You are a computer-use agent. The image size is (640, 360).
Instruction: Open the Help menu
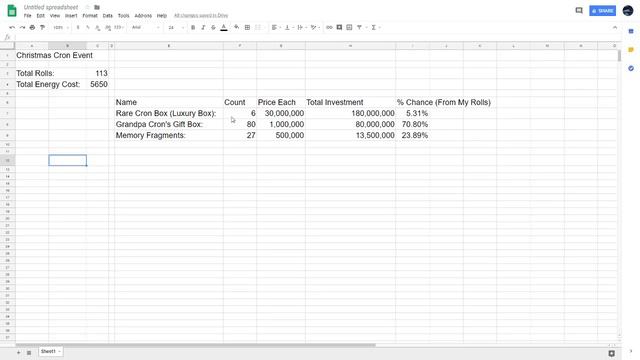click(x=162, y=16)
